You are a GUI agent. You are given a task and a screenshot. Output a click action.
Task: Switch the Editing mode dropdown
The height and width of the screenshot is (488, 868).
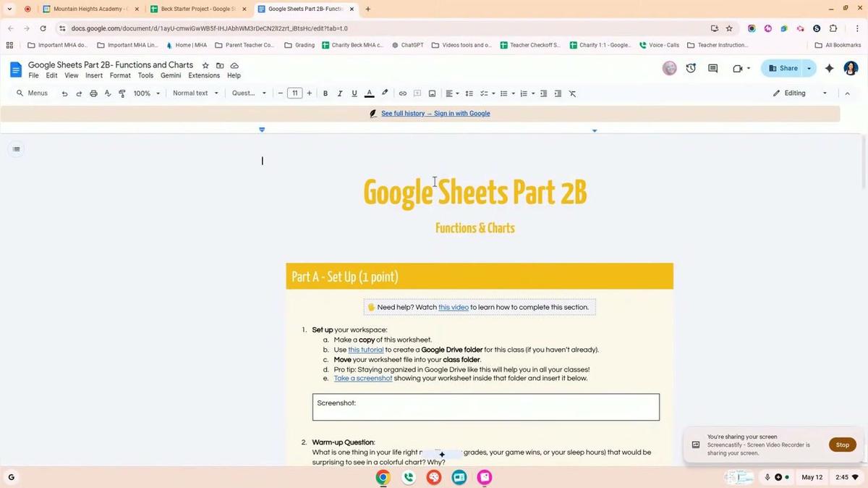[x=799, y=93]
